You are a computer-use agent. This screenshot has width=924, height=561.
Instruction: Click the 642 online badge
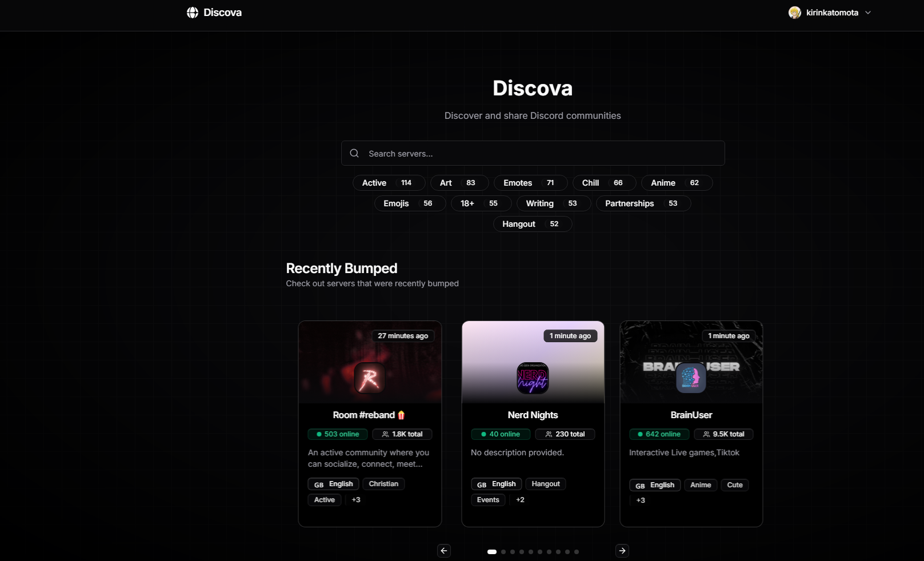pos(659,434)
